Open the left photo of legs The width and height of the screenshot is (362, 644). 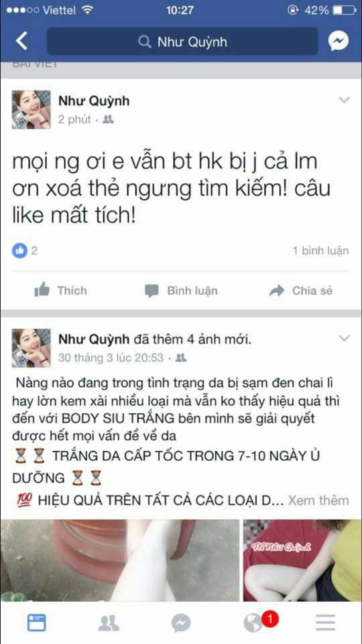click(x=119, y=560)
